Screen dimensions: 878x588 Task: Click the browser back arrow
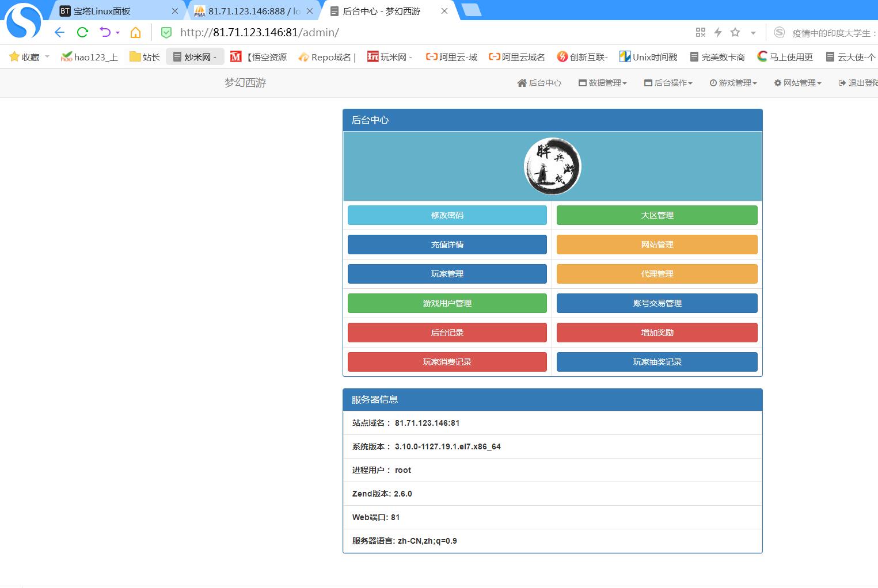tap(59, 32)
